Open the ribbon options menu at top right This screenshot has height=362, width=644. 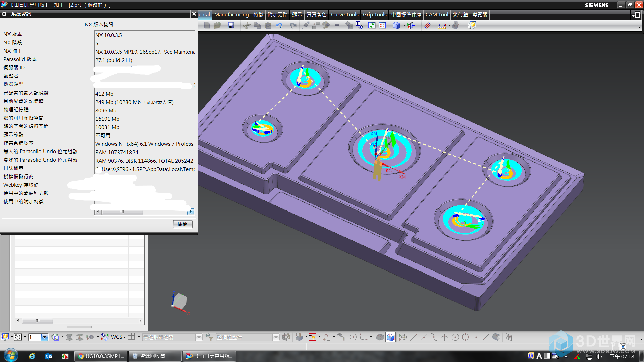pos(636,15)
